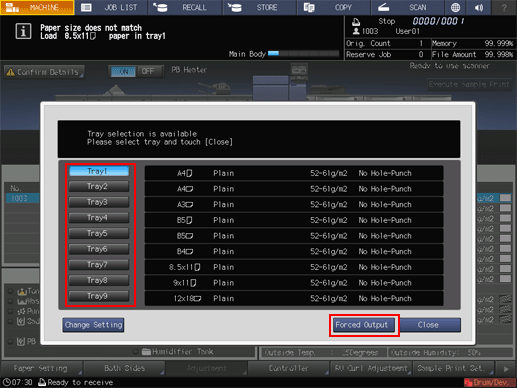Select Tray5
The image size is (517, 388).
pos(99,234)
